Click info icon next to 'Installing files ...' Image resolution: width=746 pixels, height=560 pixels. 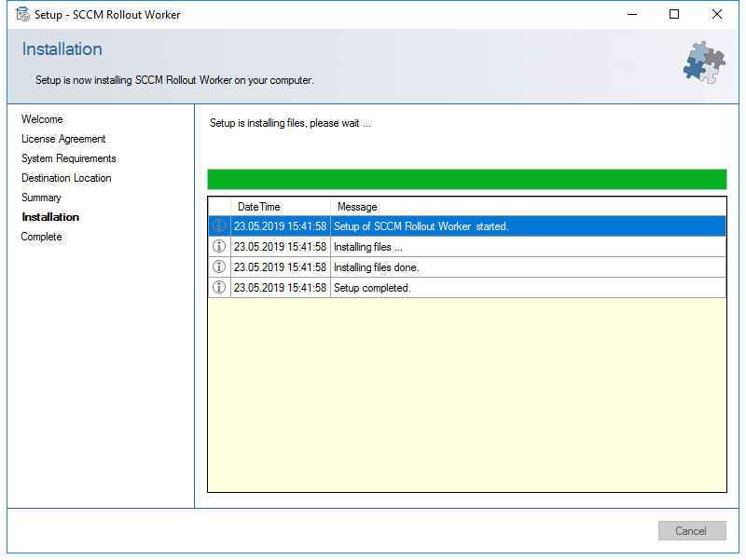(x=219, y=246)
